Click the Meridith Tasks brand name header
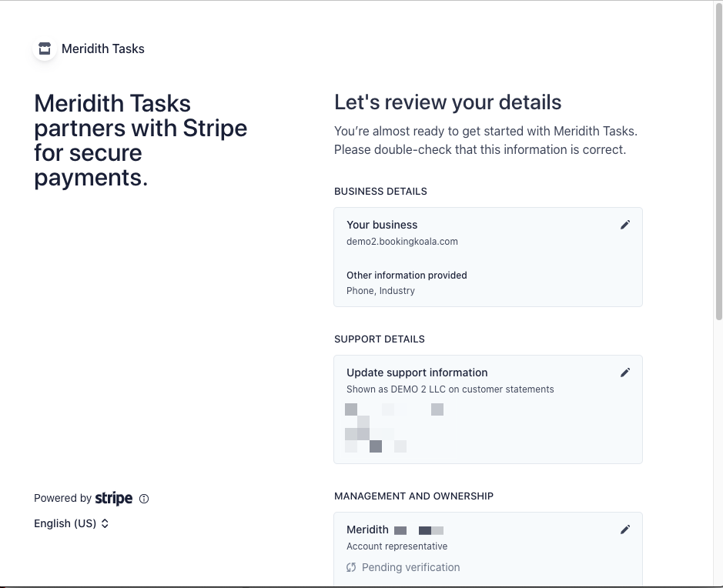 pos(103,48)
